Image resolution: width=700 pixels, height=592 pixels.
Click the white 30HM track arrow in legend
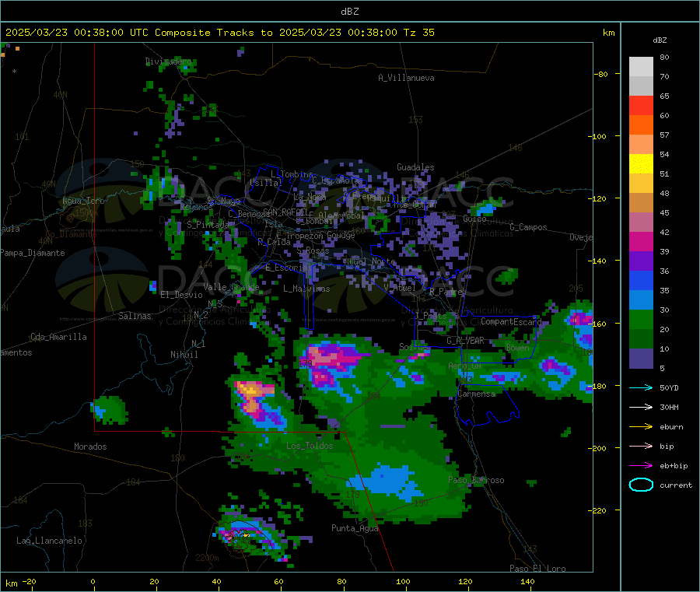click(x=641, y=407)
